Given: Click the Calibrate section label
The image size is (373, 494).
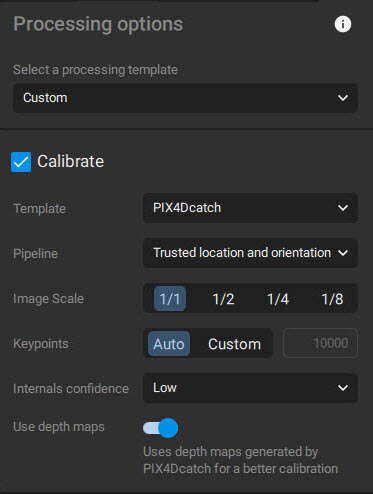Looking at the screenshot, I should 71,162.
